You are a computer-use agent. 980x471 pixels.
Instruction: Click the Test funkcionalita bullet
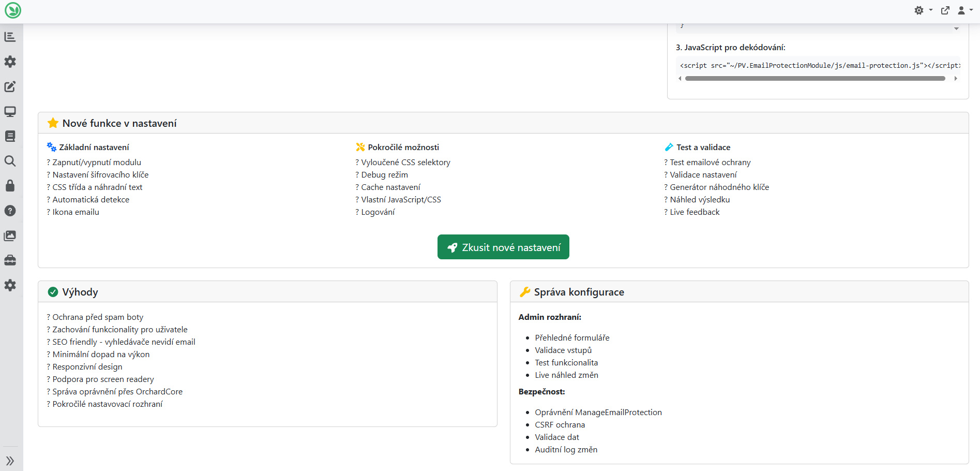(566, 363)
